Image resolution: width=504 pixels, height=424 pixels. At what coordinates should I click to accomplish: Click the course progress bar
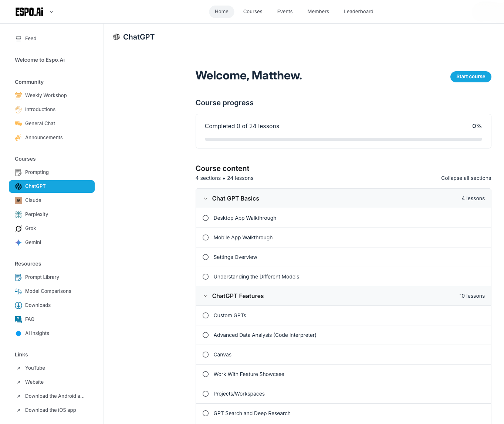click(x=343, y=139)
